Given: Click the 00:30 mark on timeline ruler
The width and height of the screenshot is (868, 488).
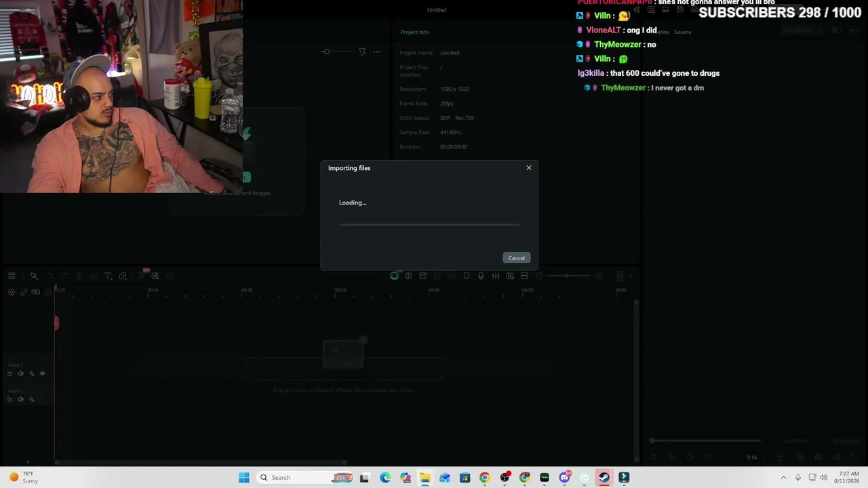Looking at the screenshot, I should point(340,290).
